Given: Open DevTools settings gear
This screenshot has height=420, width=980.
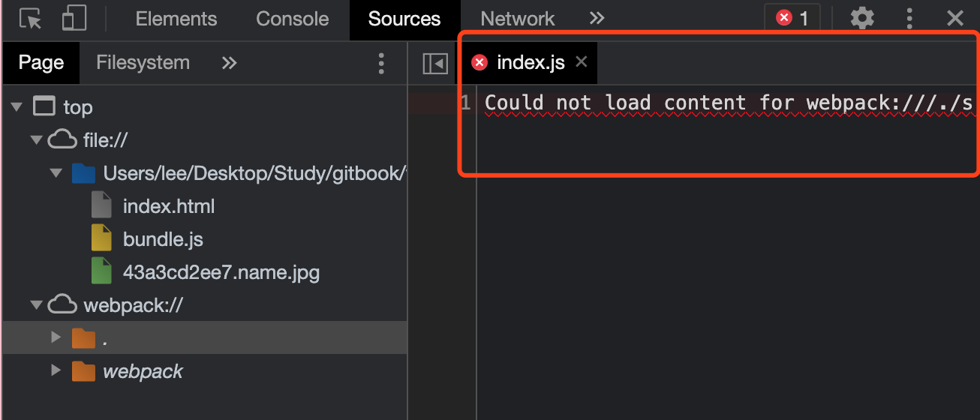Looking at the screenshot, I should tap(862, 19).
